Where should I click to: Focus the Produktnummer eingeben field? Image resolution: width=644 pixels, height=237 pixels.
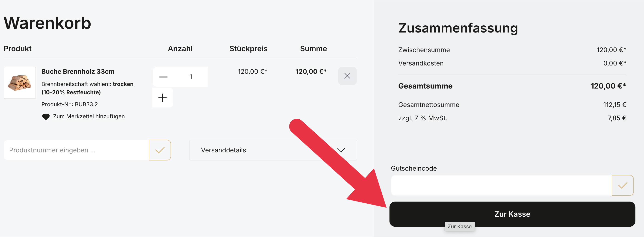tap(76, 150)
